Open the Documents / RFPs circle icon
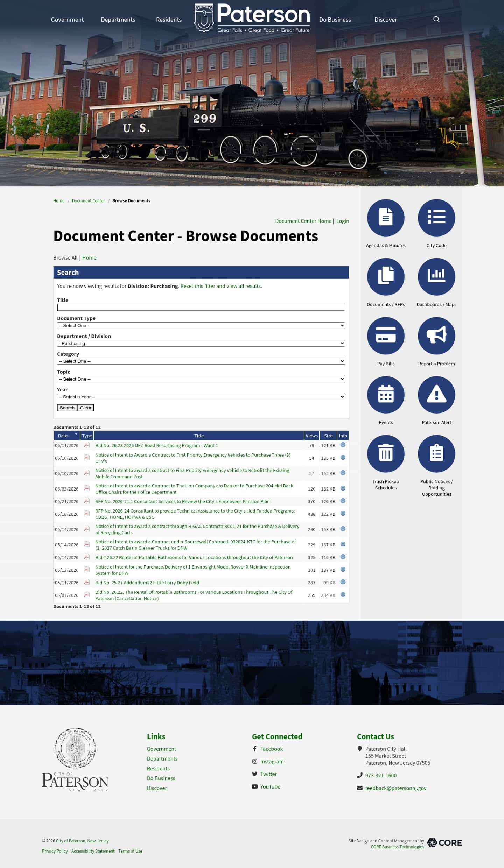Viewport: 504px width, 868px height. click(x=386, y=277)
